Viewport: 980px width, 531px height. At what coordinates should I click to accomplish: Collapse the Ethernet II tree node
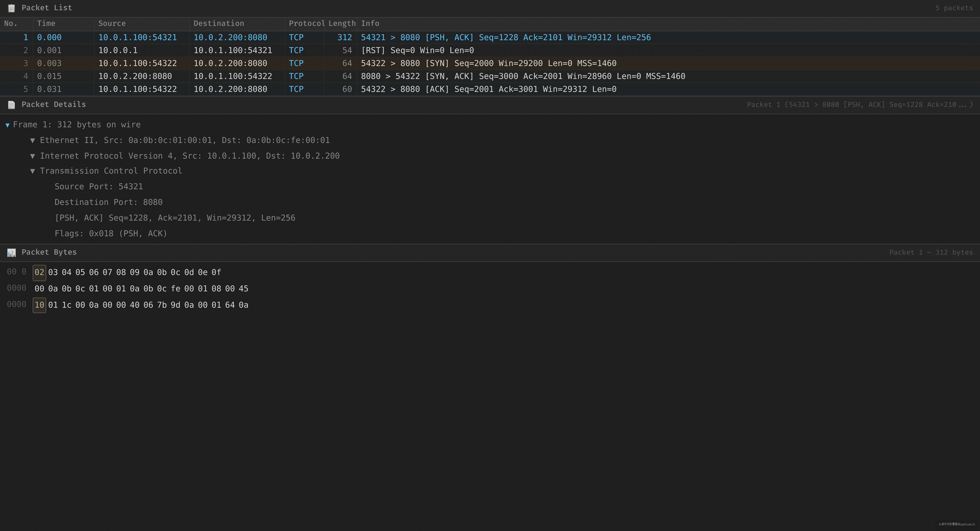pos(33,140)
